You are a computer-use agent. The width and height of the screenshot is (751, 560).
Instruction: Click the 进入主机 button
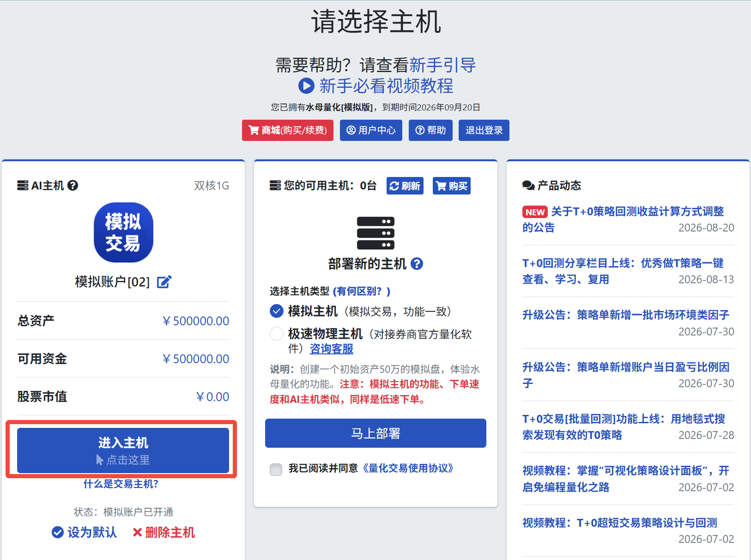[x=123, y=450]
